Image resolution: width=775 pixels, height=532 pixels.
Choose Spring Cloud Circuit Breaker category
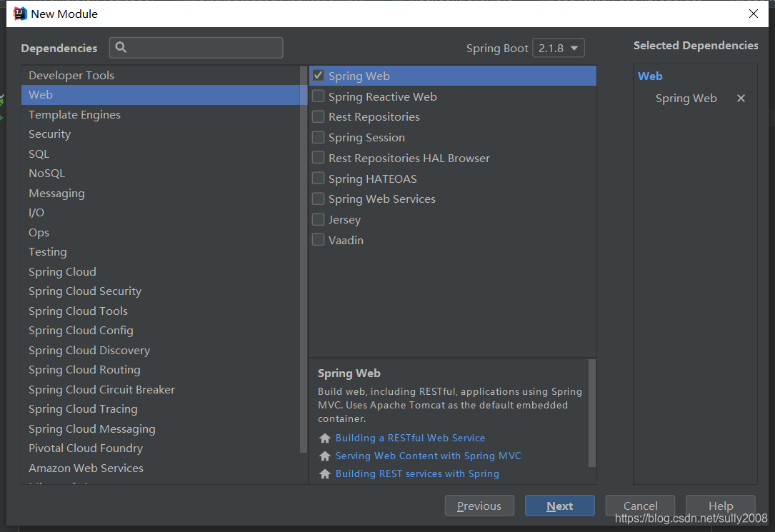pyautogui.click(x=161, y=389)
